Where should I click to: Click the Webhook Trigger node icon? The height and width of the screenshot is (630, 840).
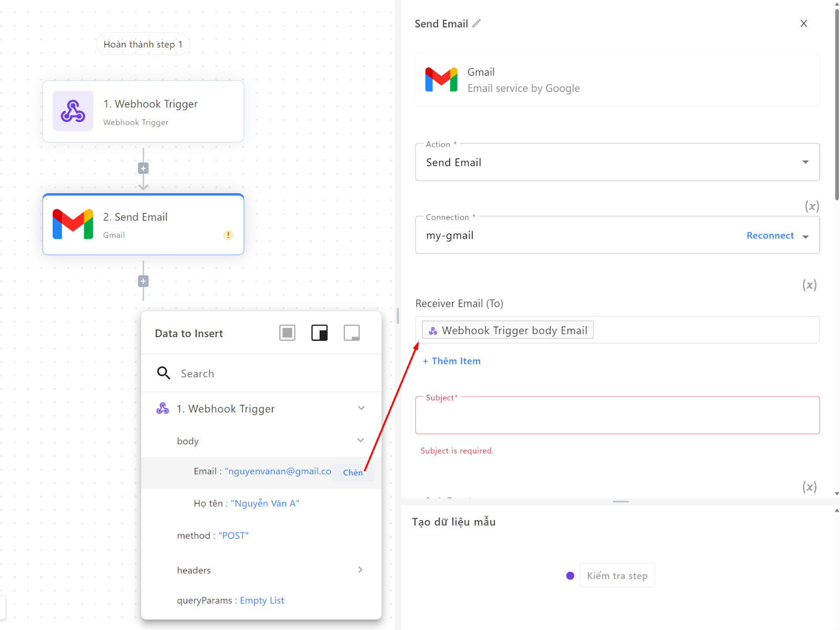pos(73,111)
